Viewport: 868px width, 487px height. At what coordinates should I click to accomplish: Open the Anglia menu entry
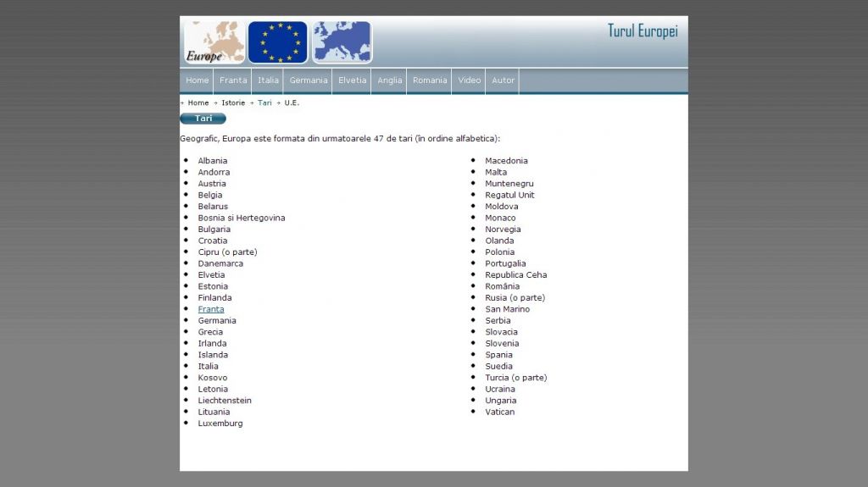(x=390, y=80)
